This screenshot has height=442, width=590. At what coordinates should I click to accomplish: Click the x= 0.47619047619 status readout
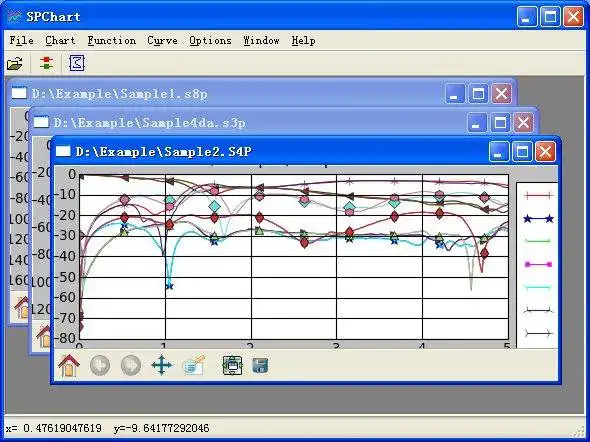[54, 428]
